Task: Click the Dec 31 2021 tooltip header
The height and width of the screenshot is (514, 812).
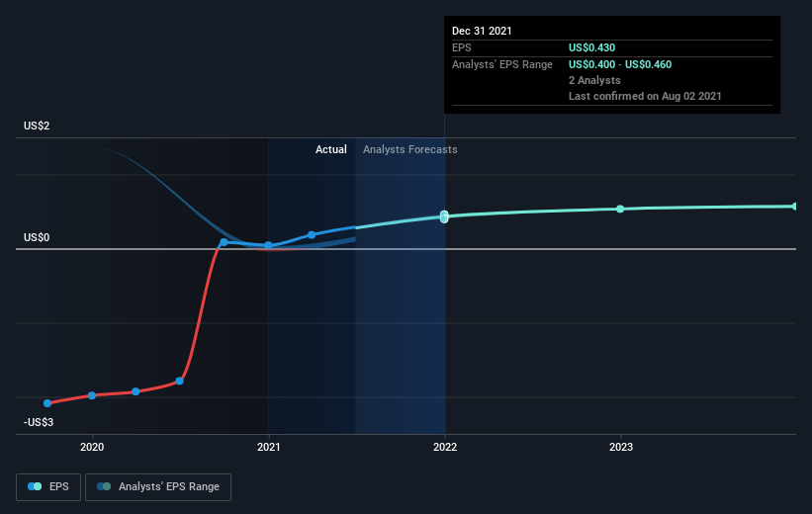Action: (x=485, y=31)
